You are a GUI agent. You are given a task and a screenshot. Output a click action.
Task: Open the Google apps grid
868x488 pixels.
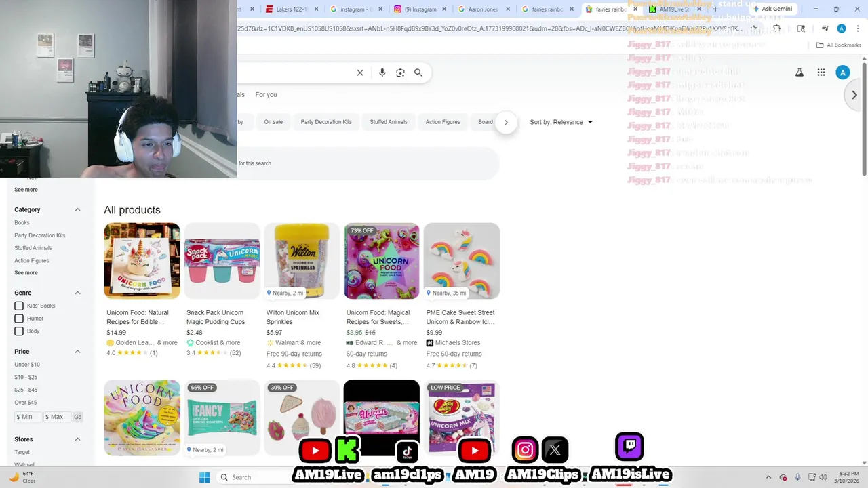tap(821, 73)
